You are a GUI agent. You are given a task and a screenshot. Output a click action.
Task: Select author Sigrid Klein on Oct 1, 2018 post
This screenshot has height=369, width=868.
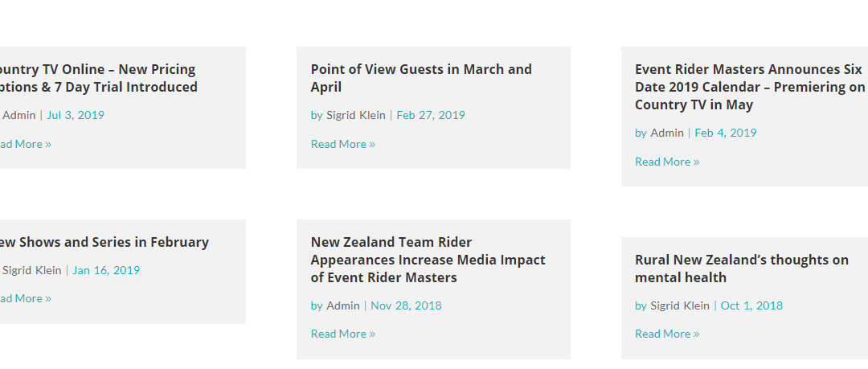[680, 305]
